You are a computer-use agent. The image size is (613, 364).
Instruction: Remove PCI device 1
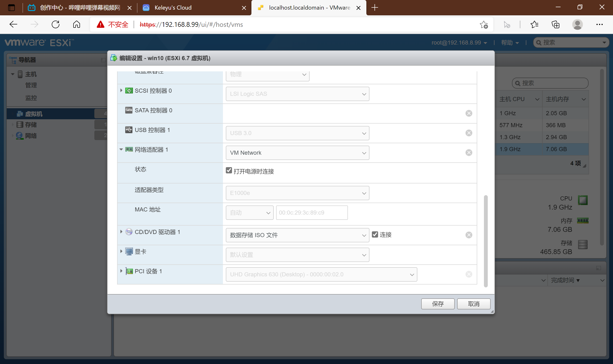[x=469, y=274]
